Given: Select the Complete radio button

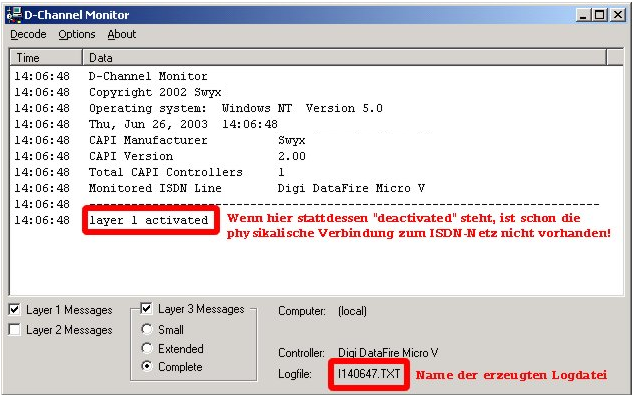Looking at the screenshot, I should click(x=147, y=366).
